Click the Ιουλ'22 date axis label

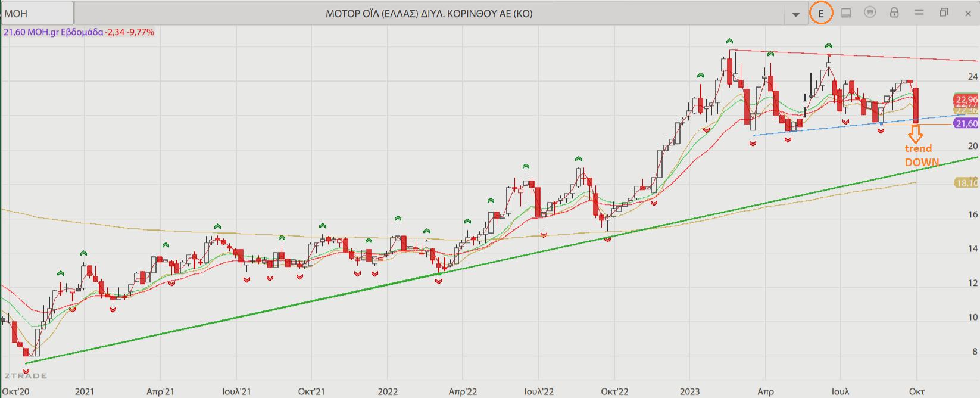(x=539, y=391)
